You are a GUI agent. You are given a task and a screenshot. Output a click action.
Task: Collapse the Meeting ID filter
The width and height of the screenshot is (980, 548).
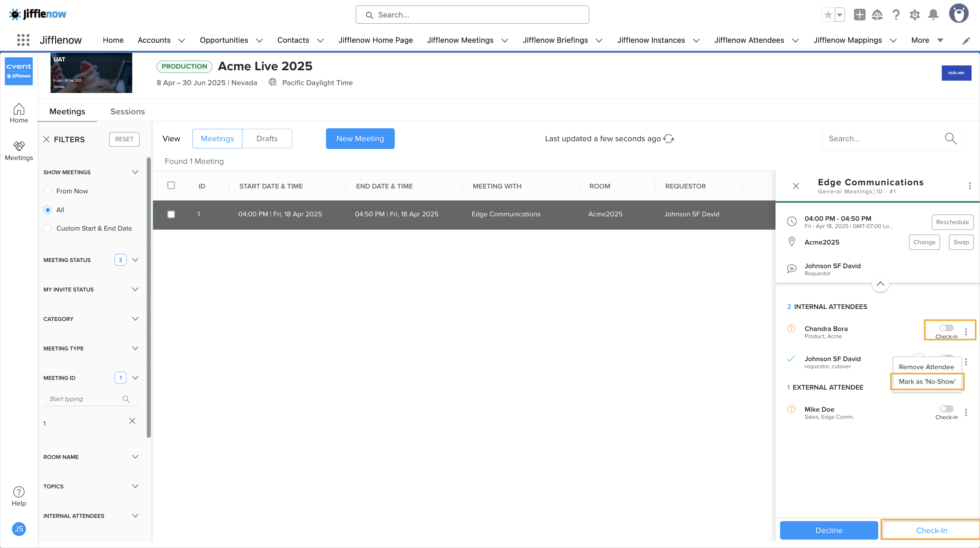(x=135, y=378)
